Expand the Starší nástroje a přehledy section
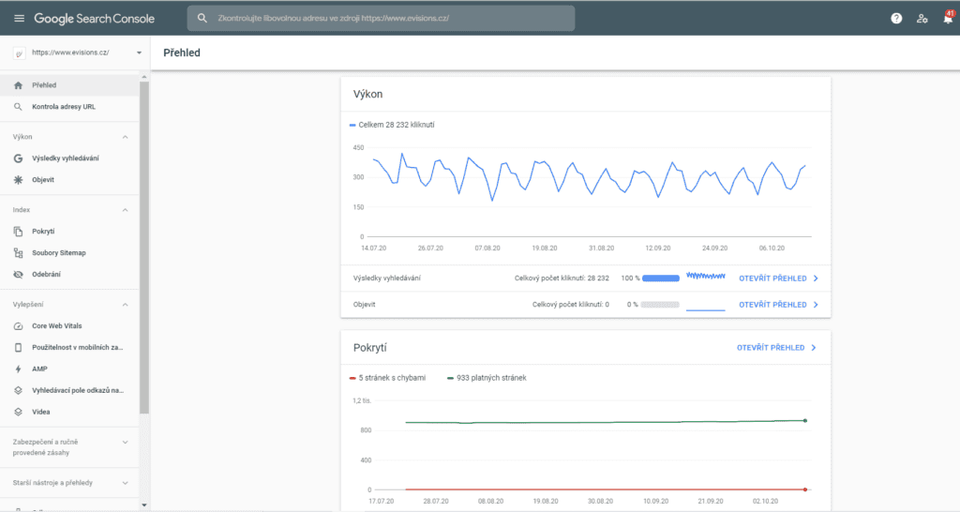The height and width of the screenshot is (512, 960). pyautogui.click(x=125, y=483)
